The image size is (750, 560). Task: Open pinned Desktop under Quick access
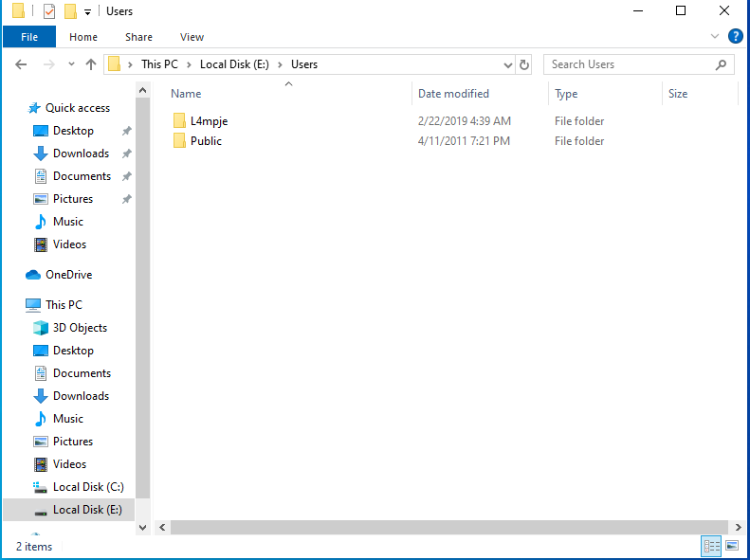coord(73,131)
